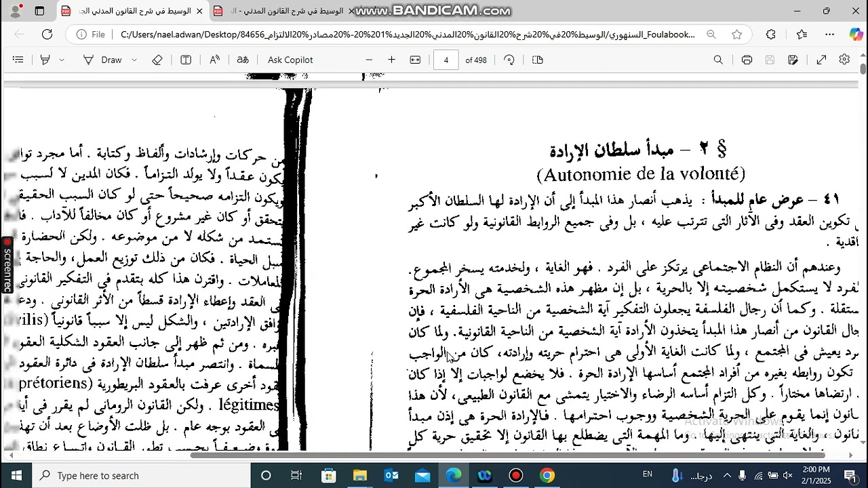Viewport: 868px width, 488px height.
Task: Open Microsoft Store from taskbar
Action: click(x=329, y=475)
